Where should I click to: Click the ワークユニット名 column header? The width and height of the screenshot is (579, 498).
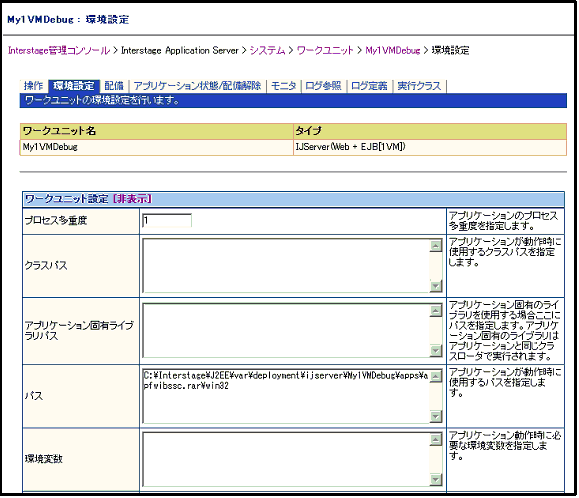157,131
